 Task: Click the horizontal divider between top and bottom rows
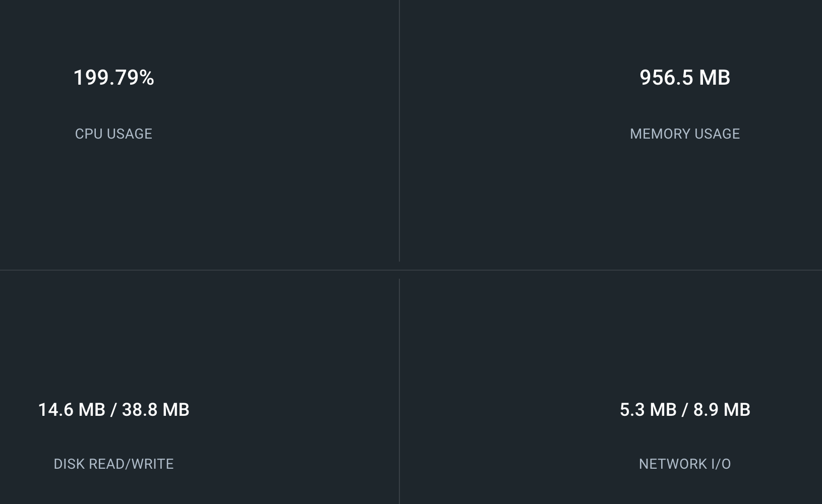pos(411,270)
